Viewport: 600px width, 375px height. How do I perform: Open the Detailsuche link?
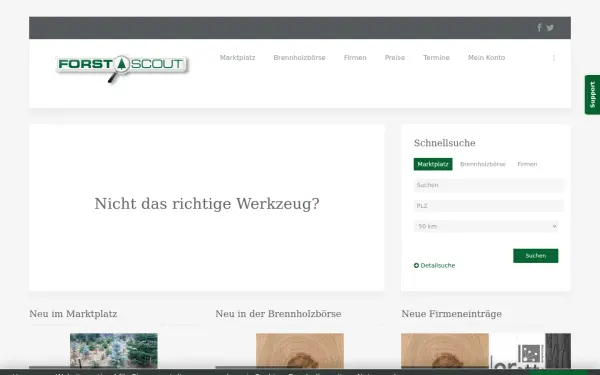click(437, 266)
